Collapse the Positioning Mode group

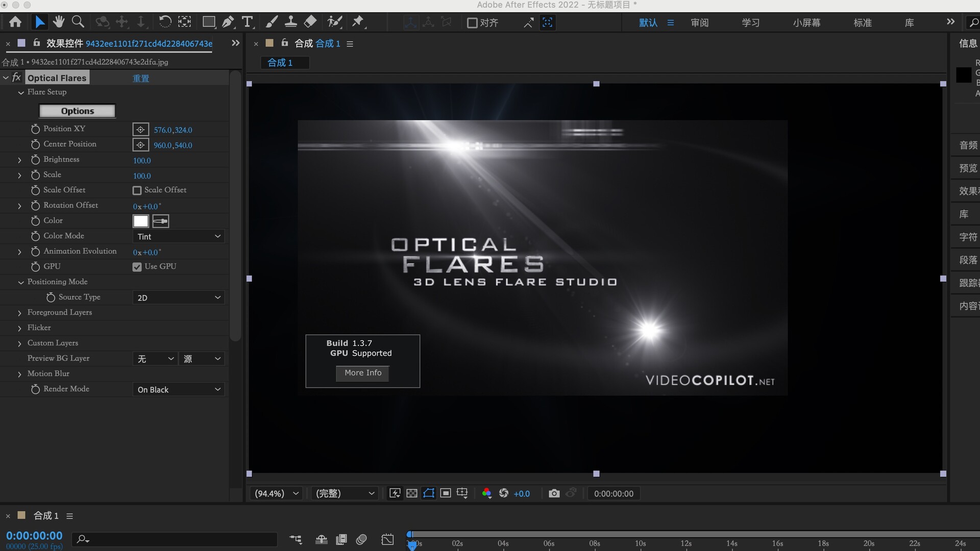[21, 282]
